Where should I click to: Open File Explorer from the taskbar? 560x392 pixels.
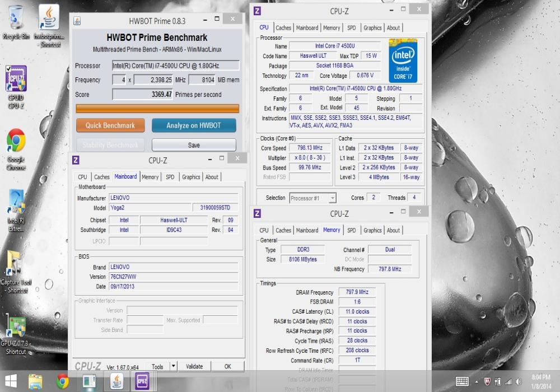click(x=35, y=381)
